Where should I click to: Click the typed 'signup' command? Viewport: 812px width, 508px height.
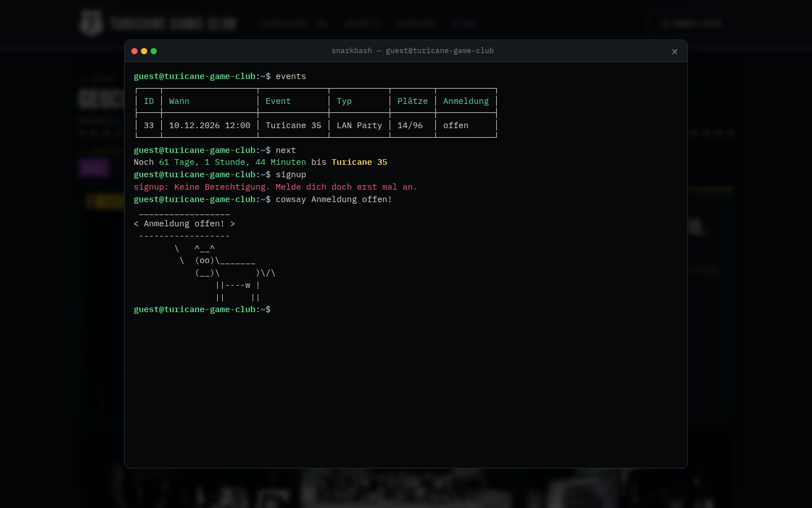(291, 174)
